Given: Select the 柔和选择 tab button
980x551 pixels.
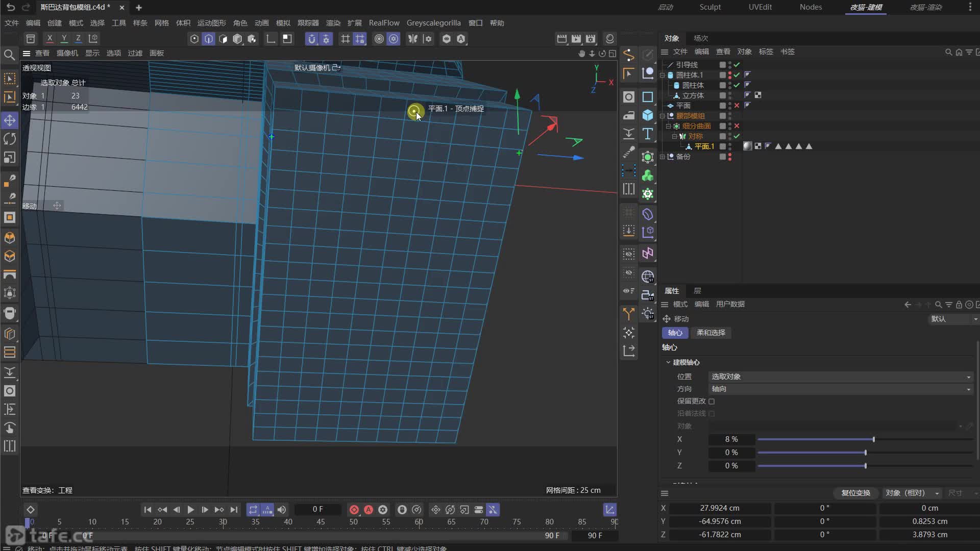Looking at the screenshot, I should [x=711, y=333].
